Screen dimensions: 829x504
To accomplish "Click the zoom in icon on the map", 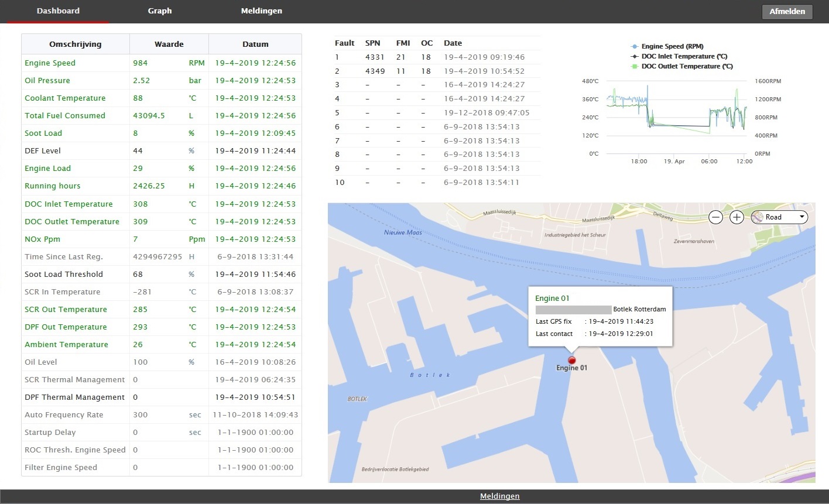I will point(736,217).
